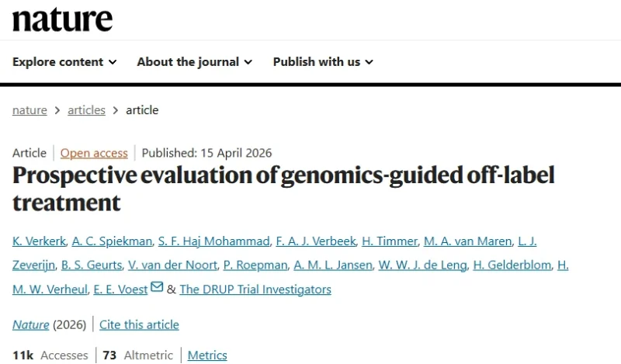Click the Nature journal link below authors
The width and height of the screenshot is (621, 364).
[30, 324]
